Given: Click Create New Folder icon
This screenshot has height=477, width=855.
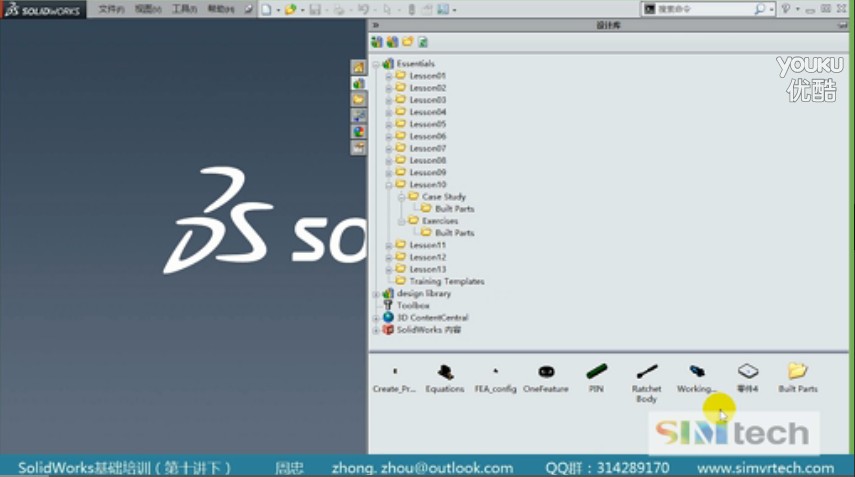Looking at the screenshot, I should coord(407,42).
